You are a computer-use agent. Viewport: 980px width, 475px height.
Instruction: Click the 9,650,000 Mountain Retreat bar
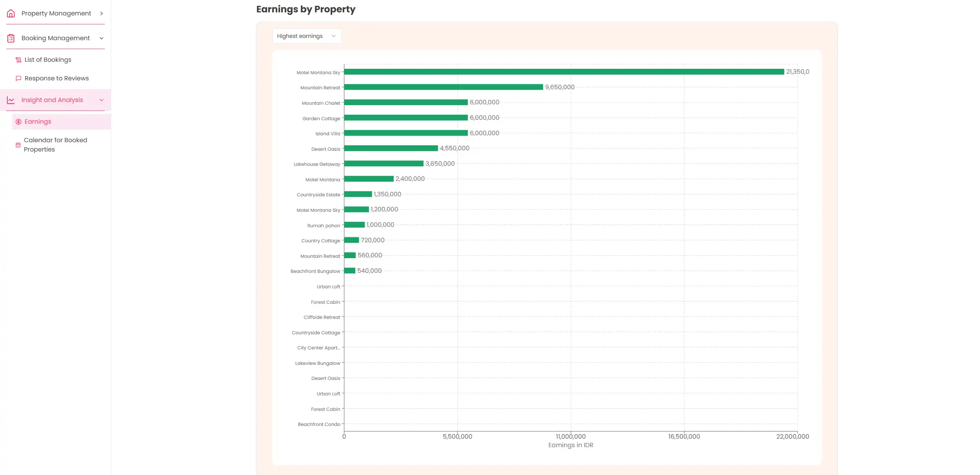coord(443,87)
